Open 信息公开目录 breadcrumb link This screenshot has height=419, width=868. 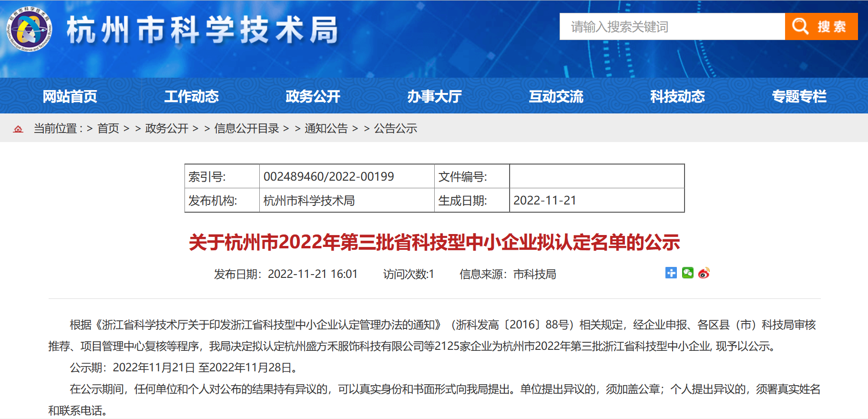click(246, 129)
